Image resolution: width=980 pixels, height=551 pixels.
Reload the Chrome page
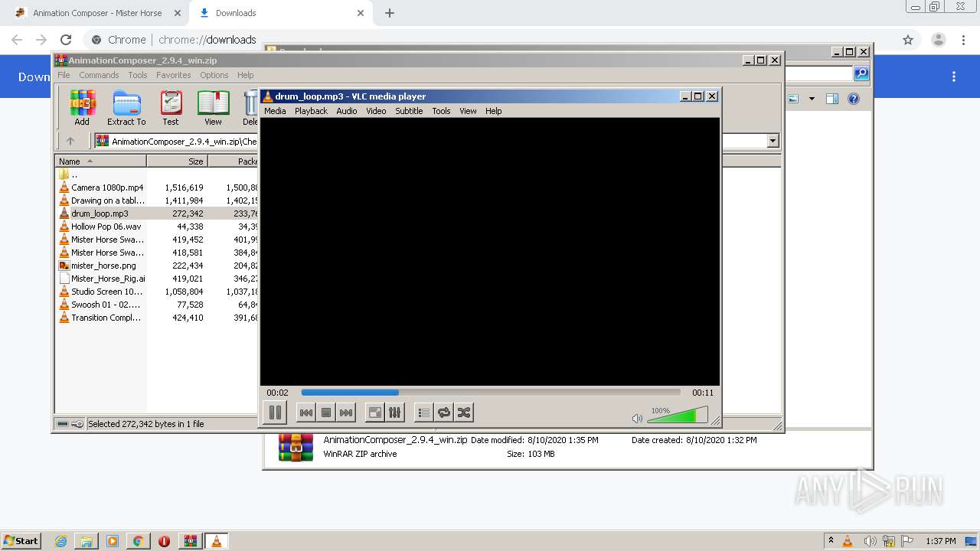click(66, 40)
